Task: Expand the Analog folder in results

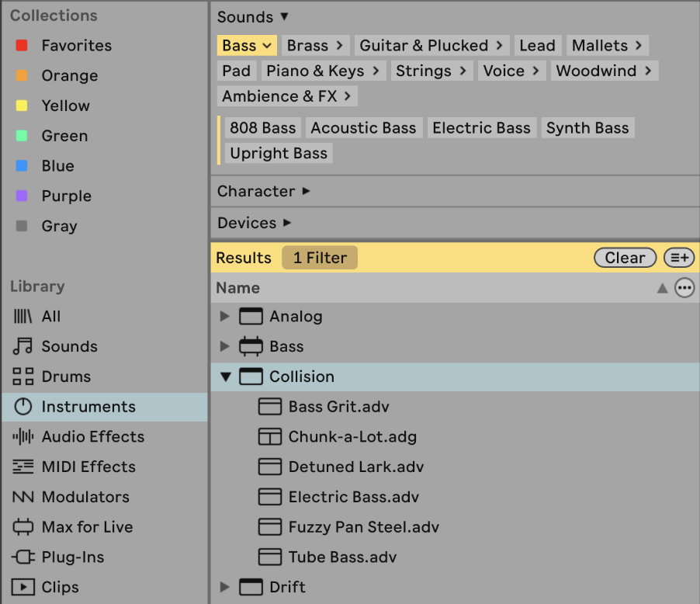Action: click(x=225, y=317)
